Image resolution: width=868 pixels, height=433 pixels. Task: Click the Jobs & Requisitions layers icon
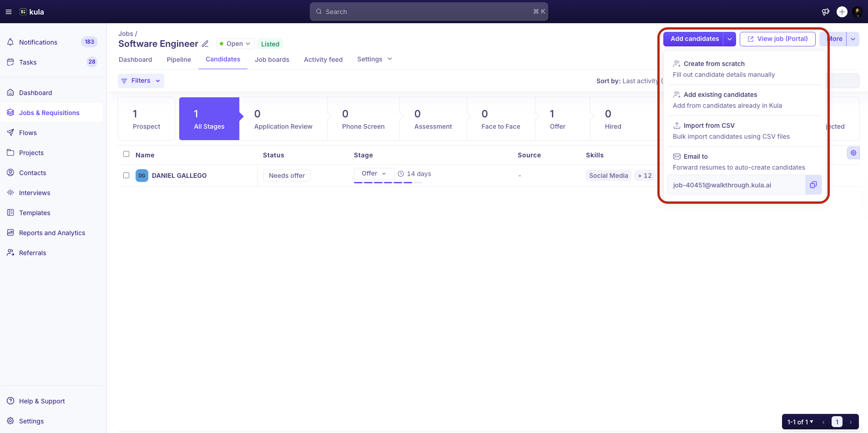click(x=10, y=112)
